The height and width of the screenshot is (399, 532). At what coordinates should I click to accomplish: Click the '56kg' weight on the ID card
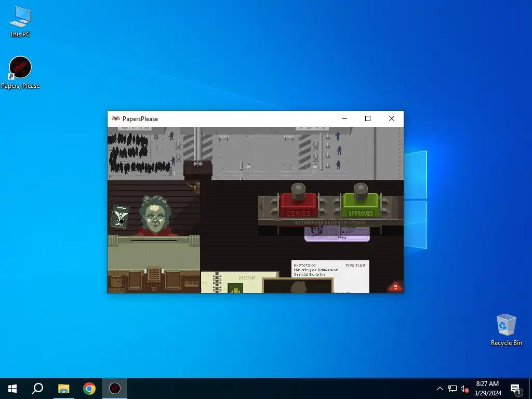[x=342, y=237]
